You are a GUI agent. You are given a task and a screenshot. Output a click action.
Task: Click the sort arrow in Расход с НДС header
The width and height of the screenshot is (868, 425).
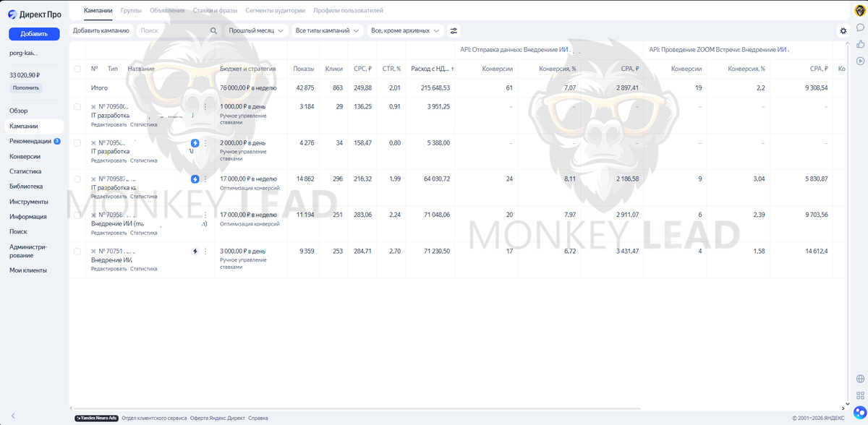tap(453, 69)
